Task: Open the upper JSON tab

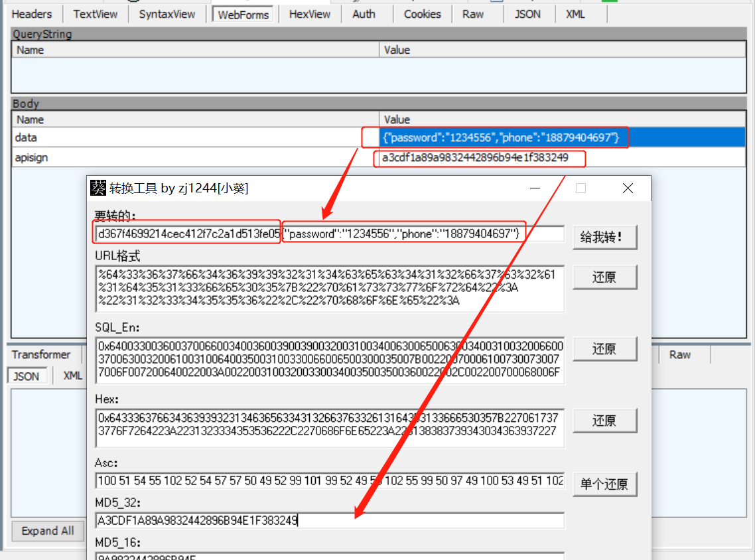Action: point(527,14)
